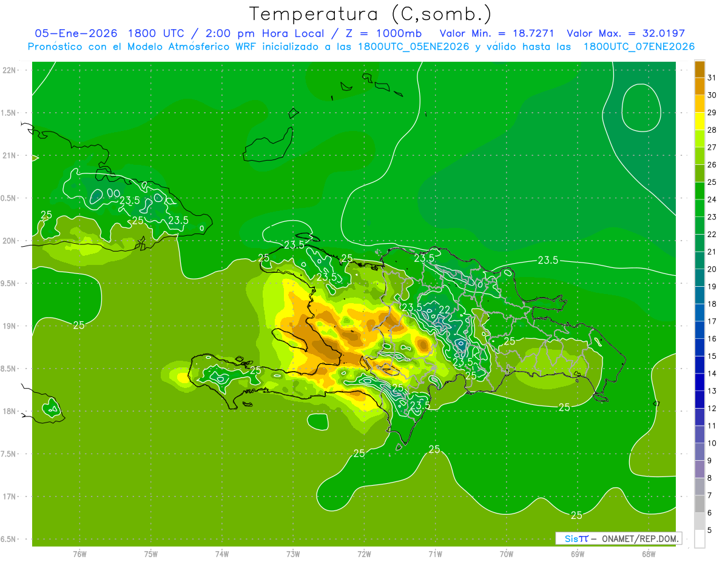The width and height of the screenshot is (728, 562).
Task: Click the '9.5N' latitude axis label
Action: (x=8, y=283)
